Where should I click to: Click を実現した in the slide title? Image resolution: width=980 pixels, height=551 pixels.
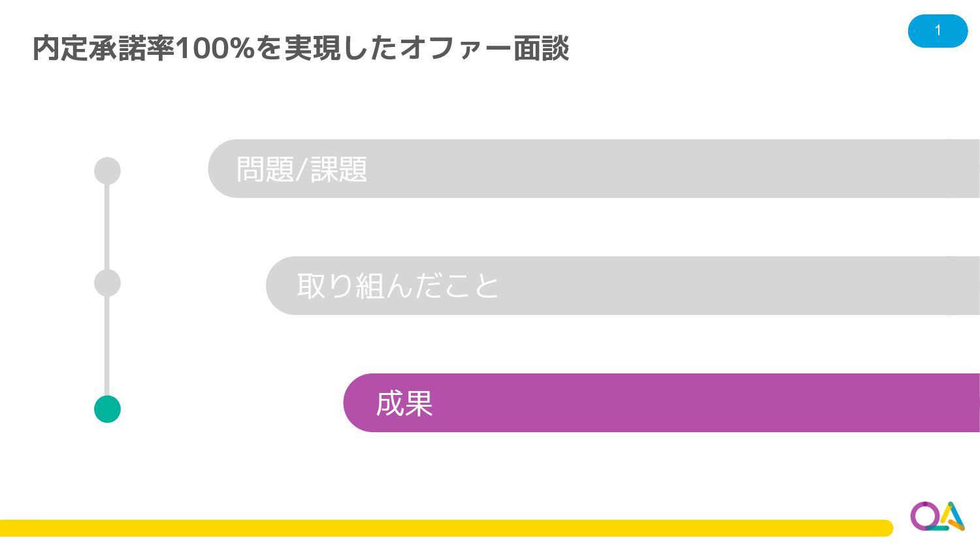(327, 48)
